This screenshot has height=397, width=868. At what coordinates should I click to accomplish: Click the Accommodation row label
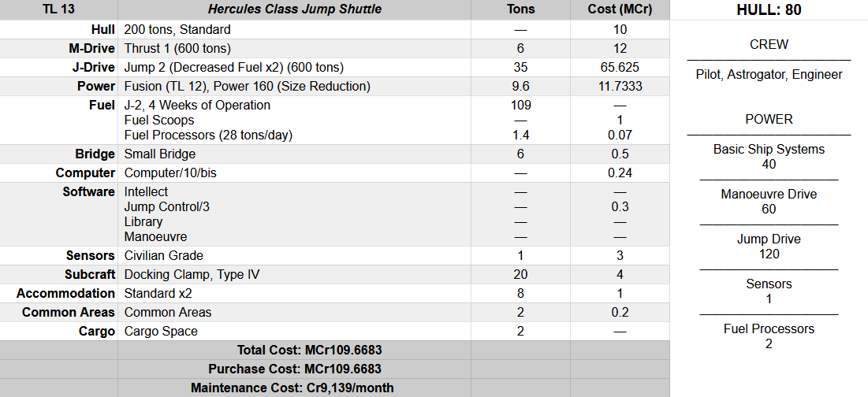tap(65, 293)
